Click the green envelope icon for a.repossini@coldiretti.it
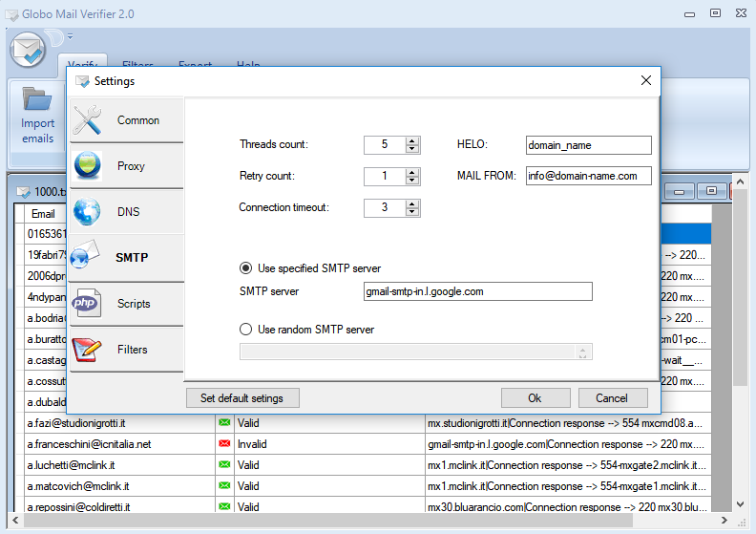The height and width of the screenshot is (534, 756). pos(224,506)
